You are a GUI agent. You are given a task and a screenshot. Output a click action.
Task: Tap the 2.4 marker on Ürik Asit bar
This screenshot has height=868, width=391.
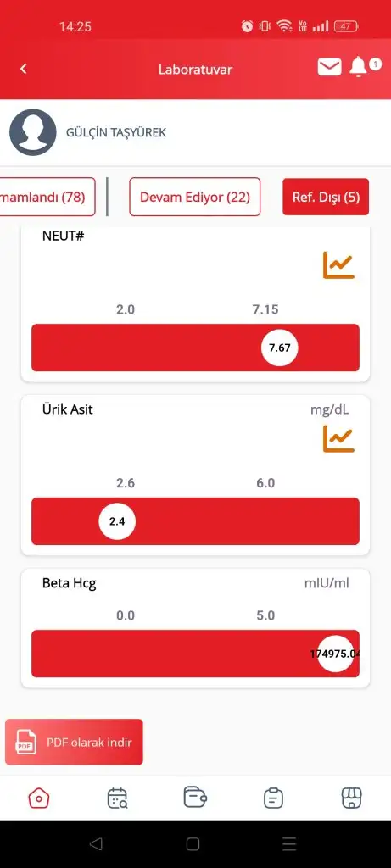[x=117, y=521]
